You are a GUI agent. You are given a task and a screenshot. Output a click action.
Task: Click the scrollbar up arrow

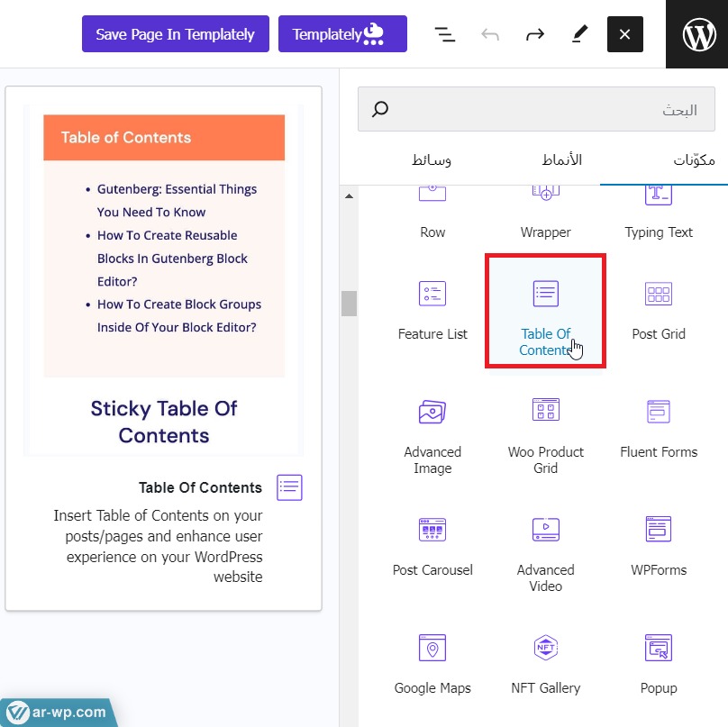(350, 196)
